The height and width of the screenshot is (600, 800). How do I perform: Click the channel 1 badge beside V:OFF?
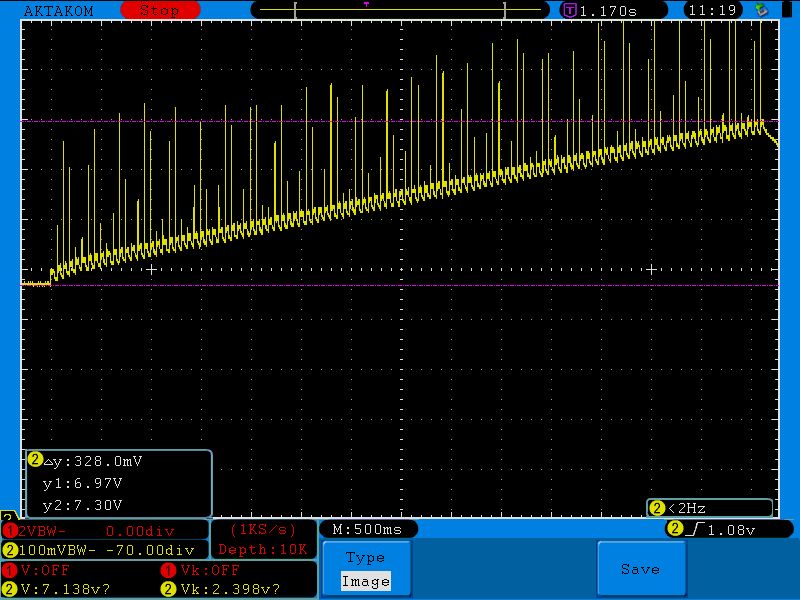tap(9, 570)
